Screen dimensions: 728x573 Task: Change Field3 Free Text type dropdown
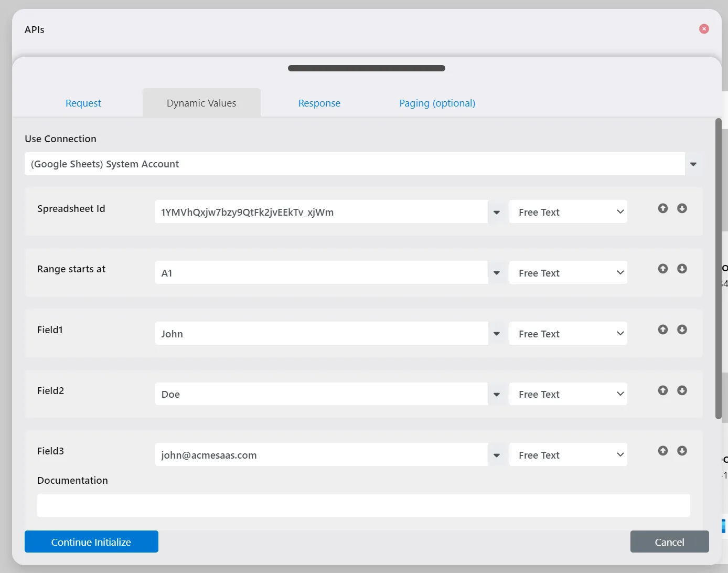(568, 455)
